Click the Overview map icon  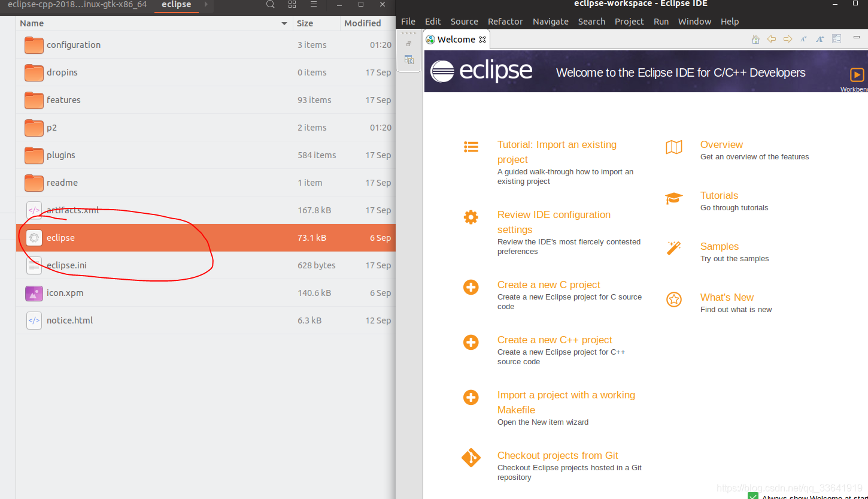click(674, 147)
